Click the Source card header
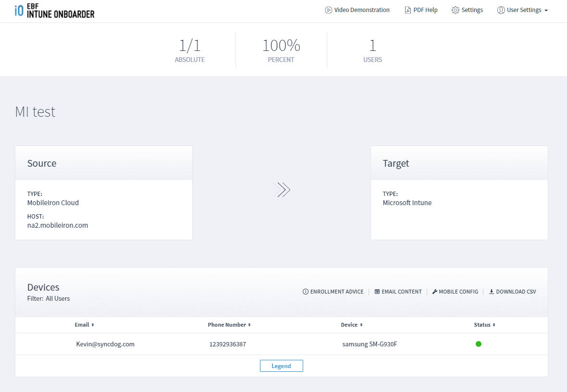Viewport: 567px width, 392px height. 104,163
